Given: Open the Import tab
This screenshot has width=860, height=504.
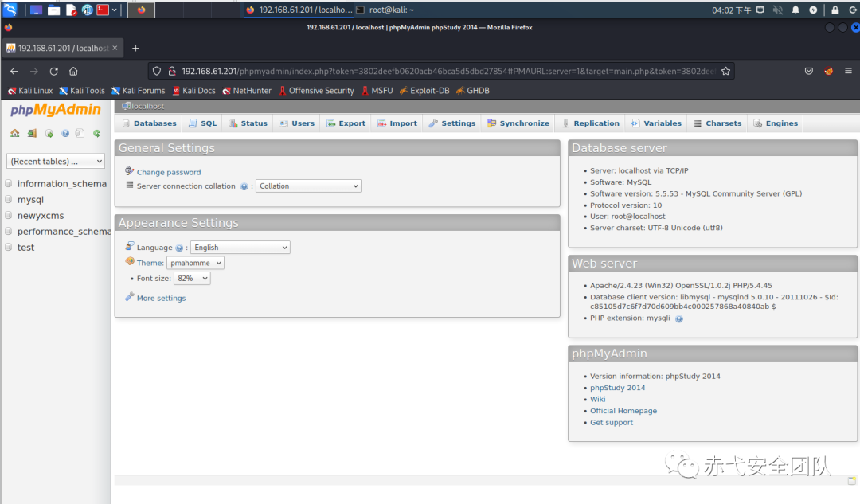Looking at the screenshot, I should coord(397,123).
